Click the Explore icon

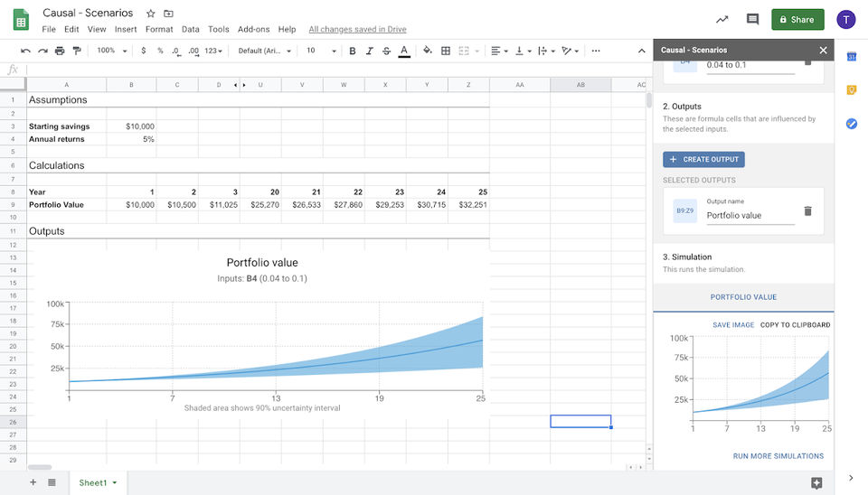tap(816, 483)
